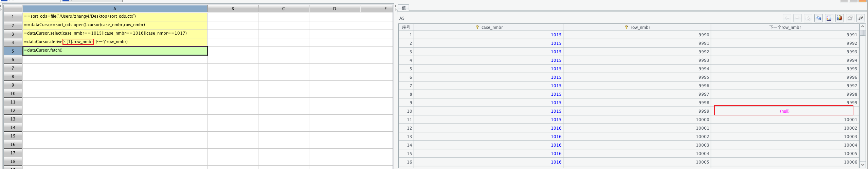
Task: Click the 序号 column header
Action: (406, 27)
